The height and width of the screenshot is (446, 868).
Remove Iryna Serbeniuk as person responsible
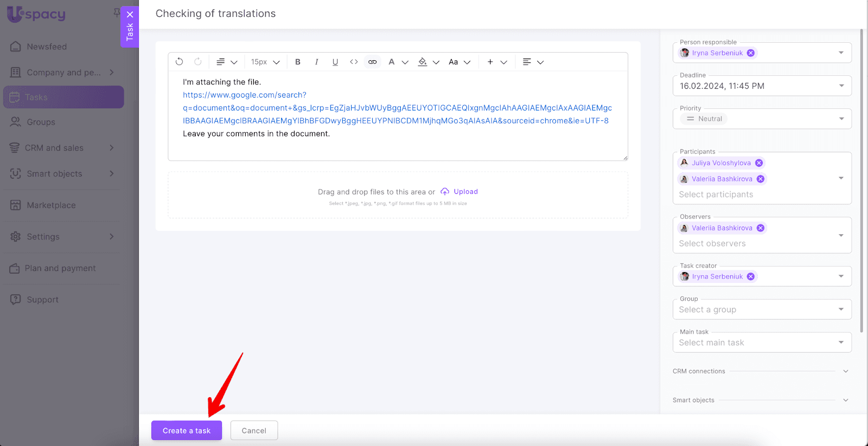[x=751, y=53]
